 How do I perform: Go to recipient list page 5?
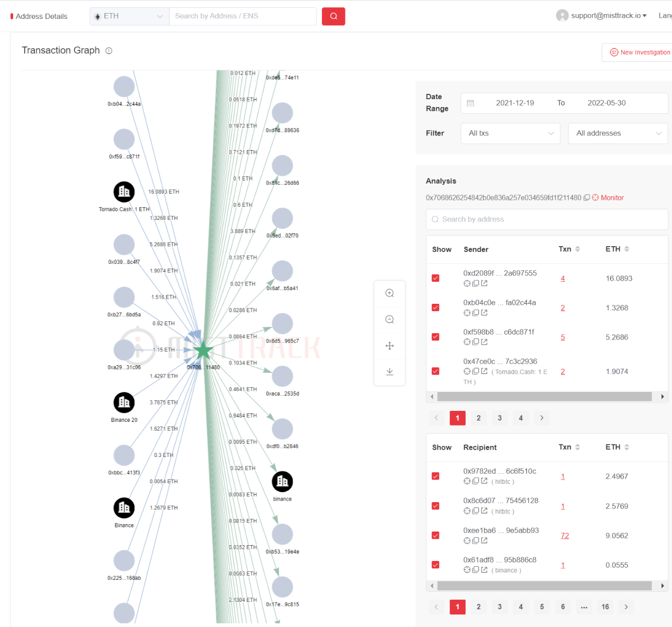542,607
